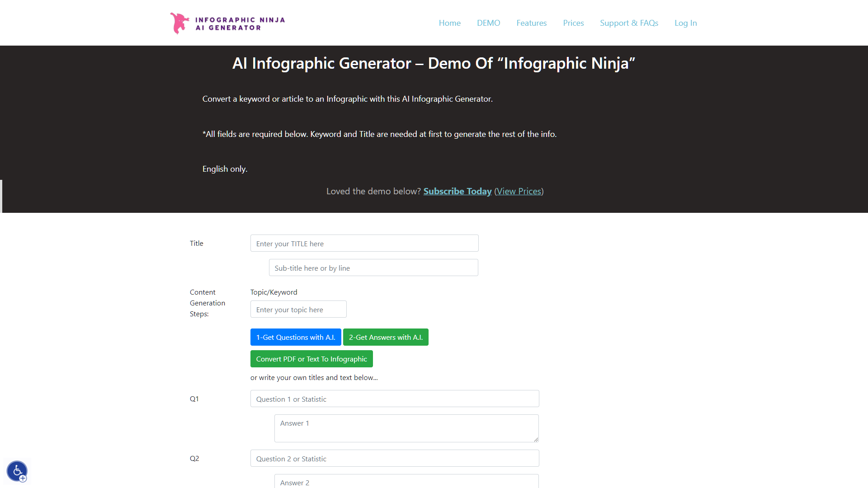
Task: Open the DEMO page
Action: coord(488,23)
